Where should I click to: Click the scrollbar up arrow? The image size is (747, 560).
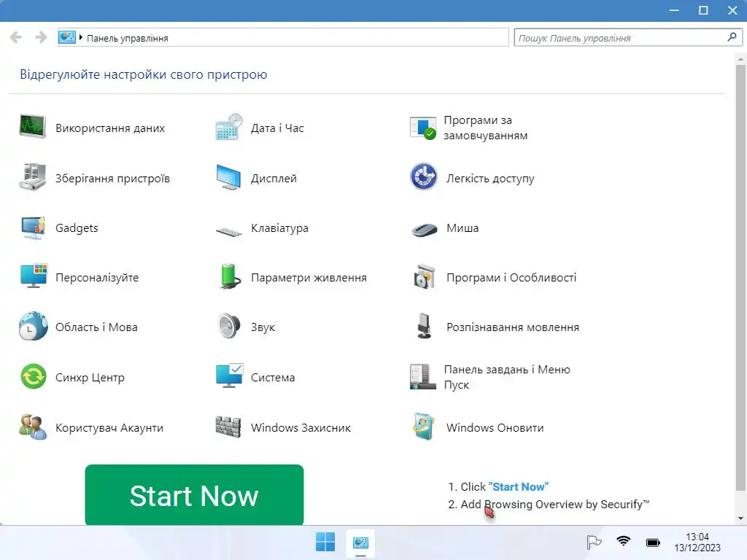point(740,58)
